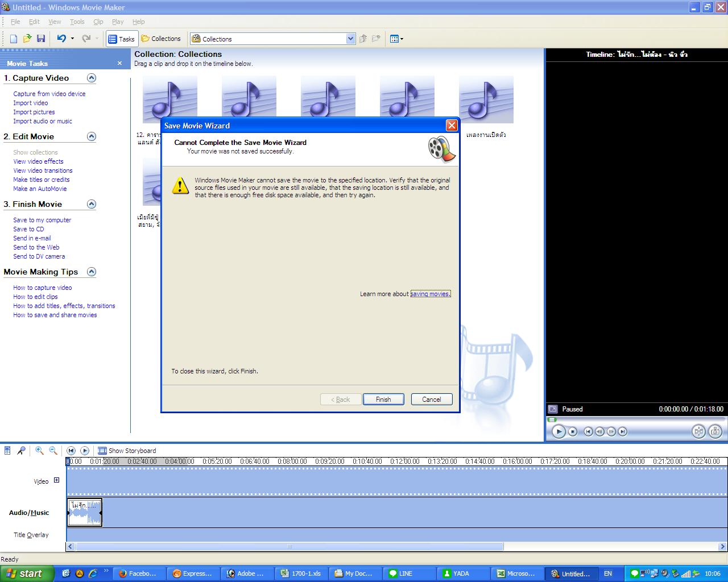
Task: Click the Zoom Timeline Out icon
Action: click(x=53, y=451)
